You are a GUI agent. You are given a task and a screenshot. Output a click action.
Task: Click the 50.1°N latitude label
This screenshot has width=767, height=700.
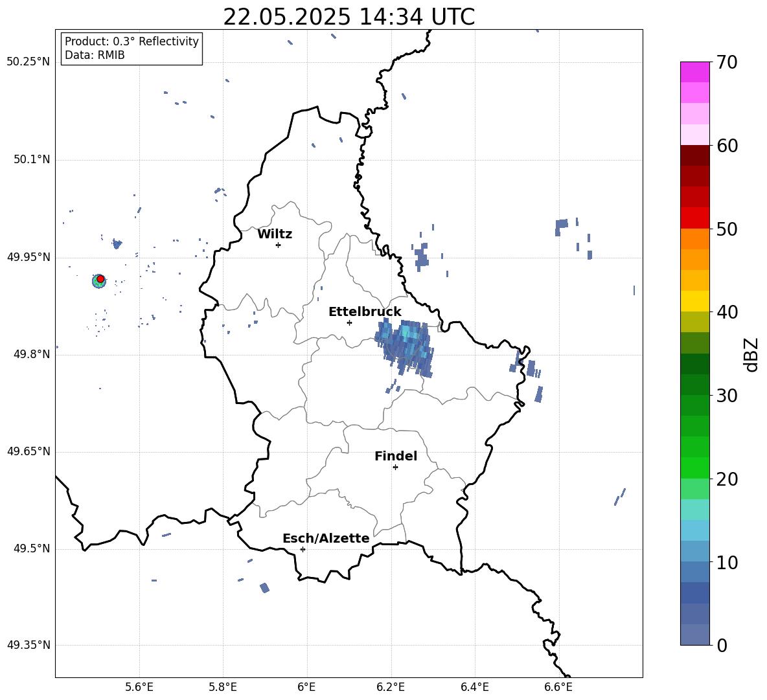pyautogui.click(x=31, y=159)
